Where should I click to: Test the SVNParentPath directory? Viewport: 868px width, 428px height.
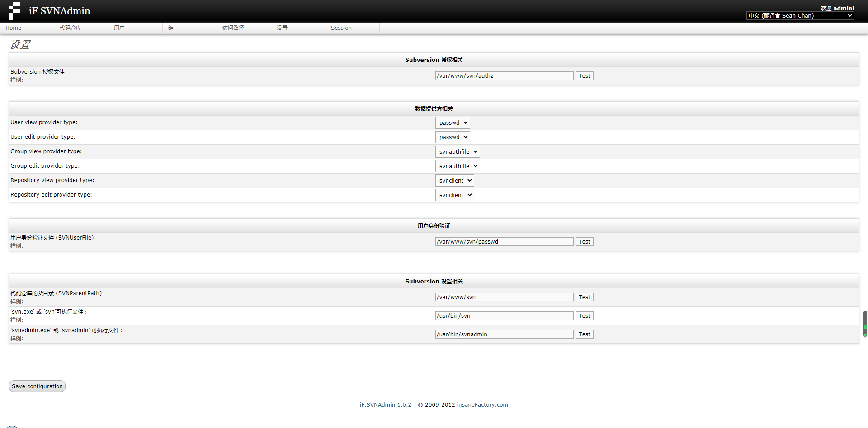tap(585, 297)
